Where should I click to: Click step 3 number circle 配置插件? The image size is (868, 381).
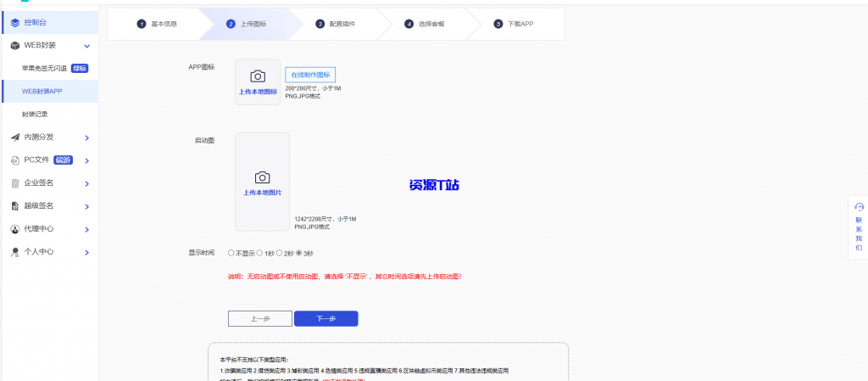click(x=320, y=24)
